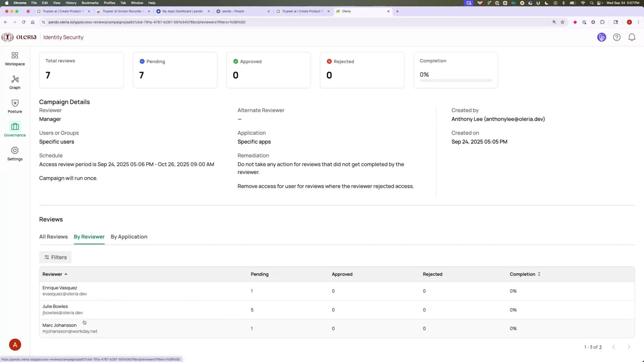Viewport: 644px width, 362px height.
Task: Switch to the All Reviews tab
Action: click(53, 237)
